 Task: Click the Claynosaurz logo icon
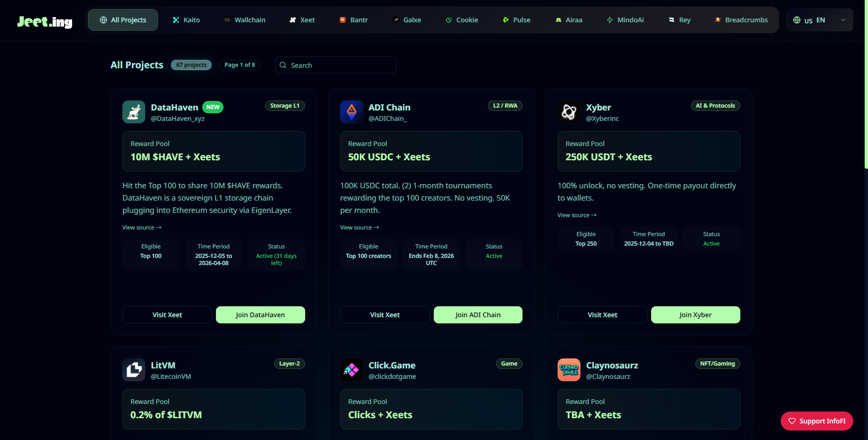[x=569, y=370]
